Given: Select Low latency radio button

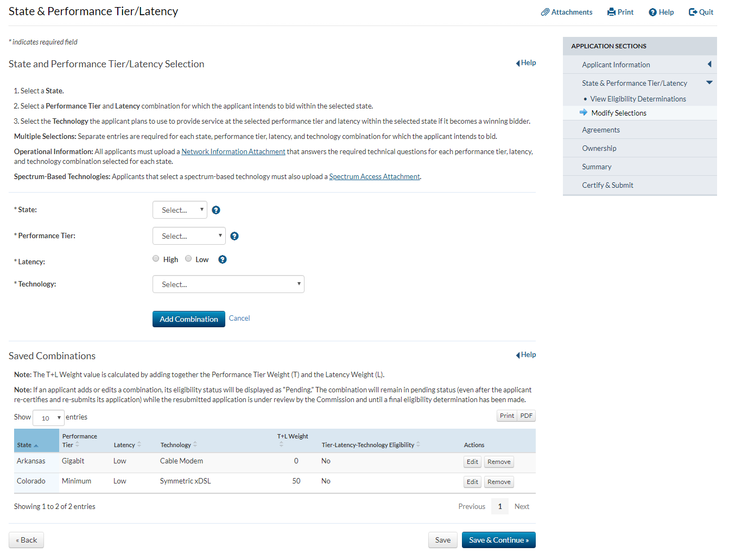Looking at the screenshot, I should click(x=188, y=259).
